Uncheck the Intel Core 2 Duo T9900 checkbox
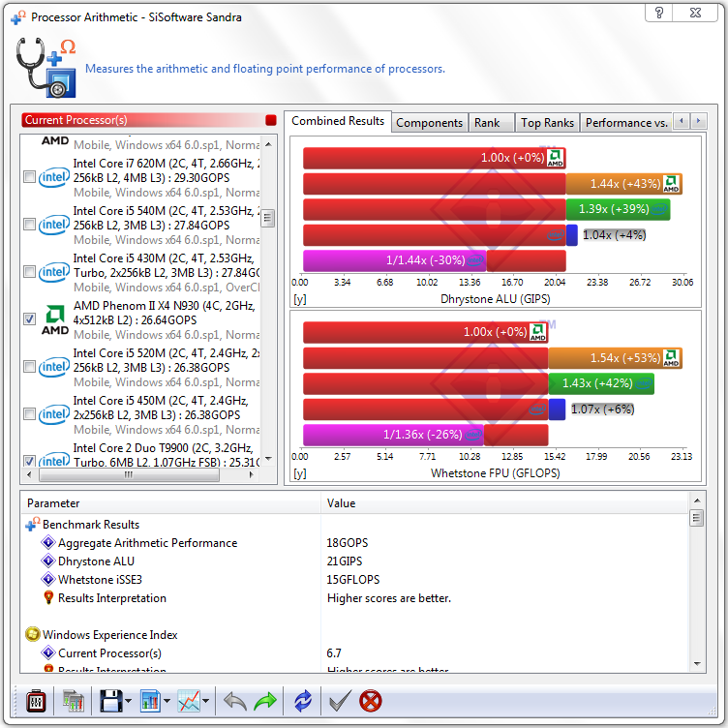The height and width of the screenshot is (728, 728). [x=29, y=461]
